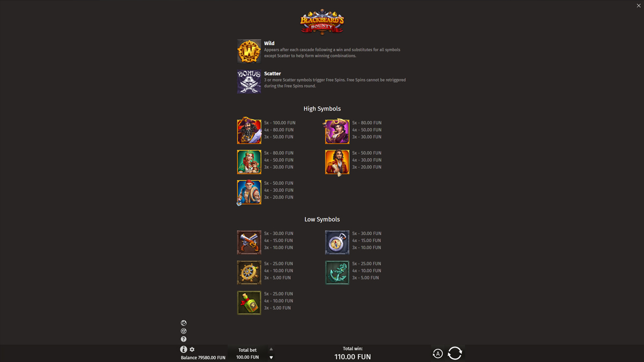Screen dimensions: 644x362
Task: Enable autoplay with the A icon
Action: [438, 353]
